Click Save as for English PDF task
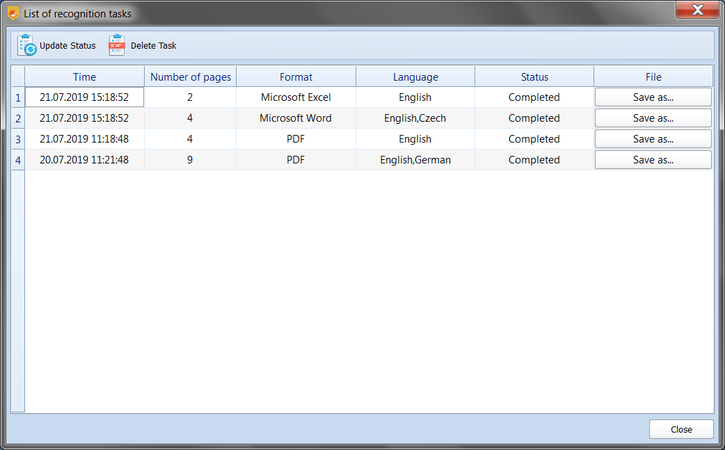This screenshot has width=725, height=450. 653,139
